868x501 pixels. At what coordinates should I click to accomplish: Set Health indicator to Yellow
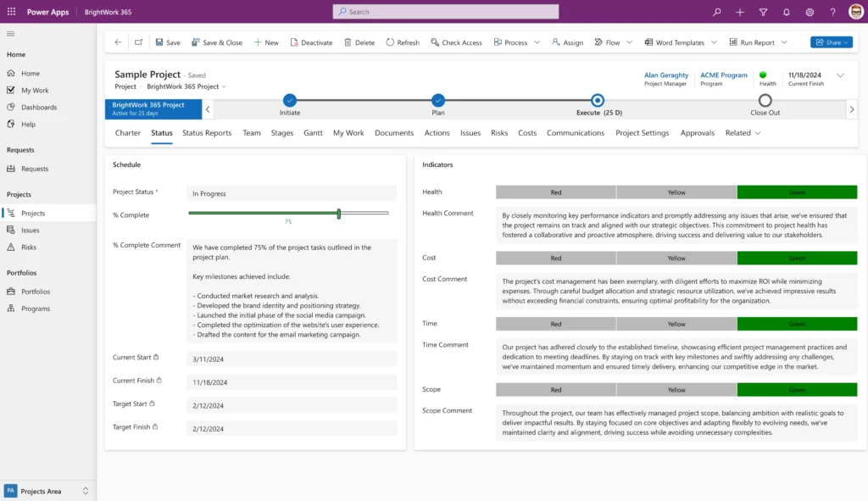click(676, 192)
